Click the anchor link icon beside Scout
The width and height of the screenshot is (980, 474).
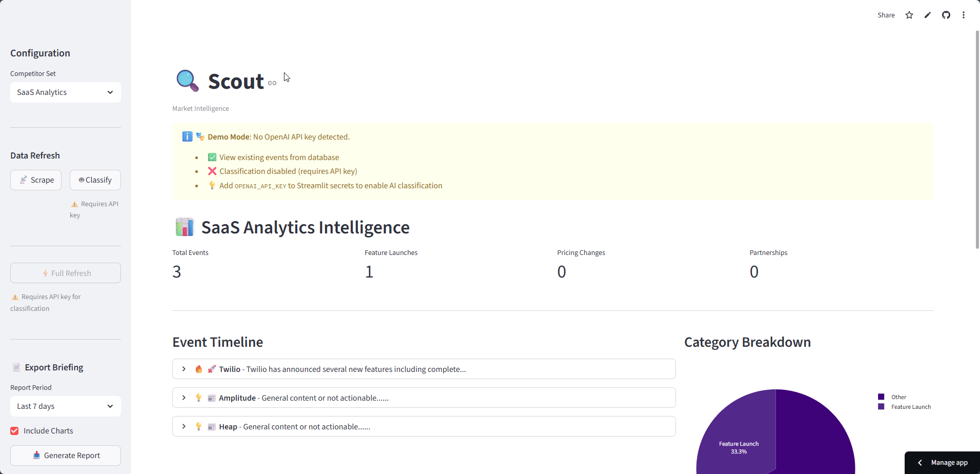coord(272,83)
